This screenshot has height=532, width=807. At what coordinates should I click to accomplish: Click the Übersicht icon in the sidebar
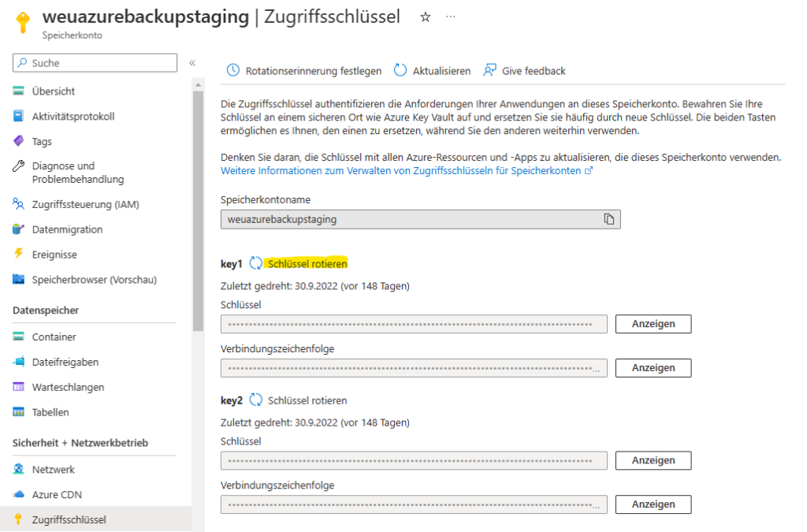[x=19, y=91]
